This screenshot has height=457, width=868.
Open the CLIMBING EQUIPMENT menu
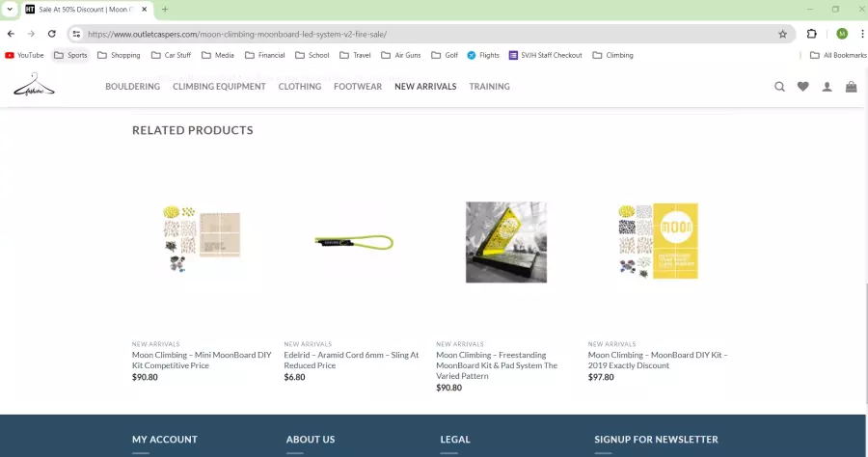pos(219,87)
